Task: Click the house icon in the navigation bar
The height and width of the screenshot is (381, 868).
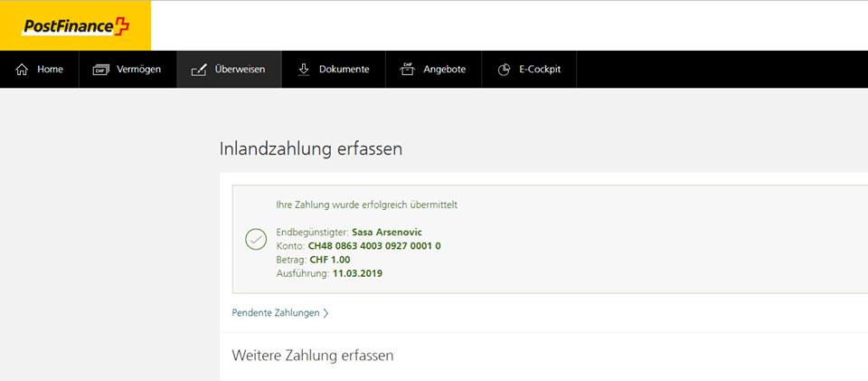Action: pyautogui.click(x=23, y=70)
